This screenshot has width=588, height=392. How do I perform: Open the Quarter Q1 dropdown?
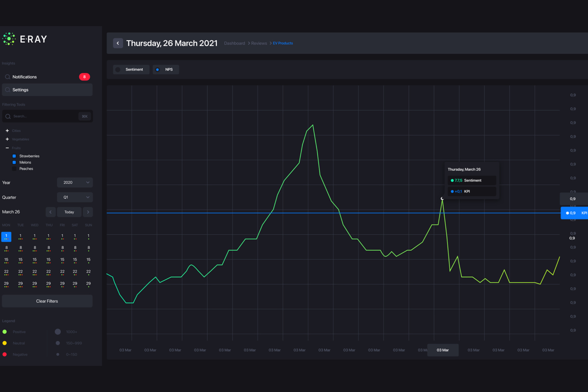(74, 197)
